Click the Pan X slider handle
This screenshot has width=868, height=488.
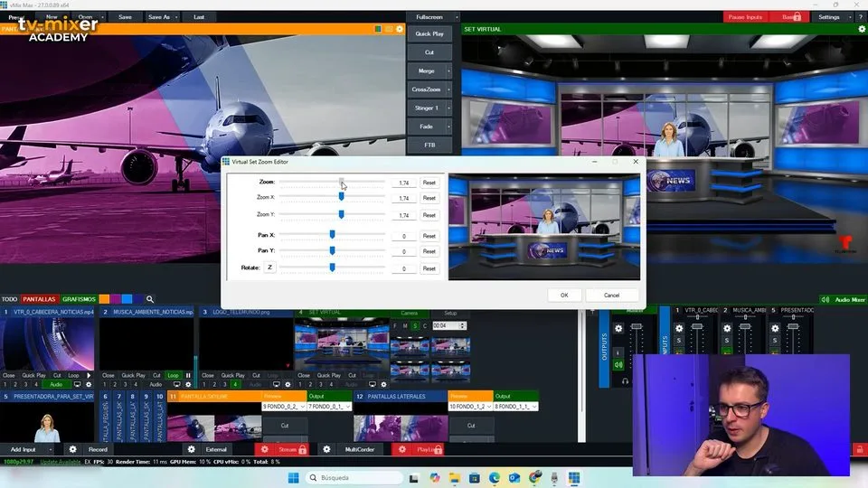(x=332, y=235)
